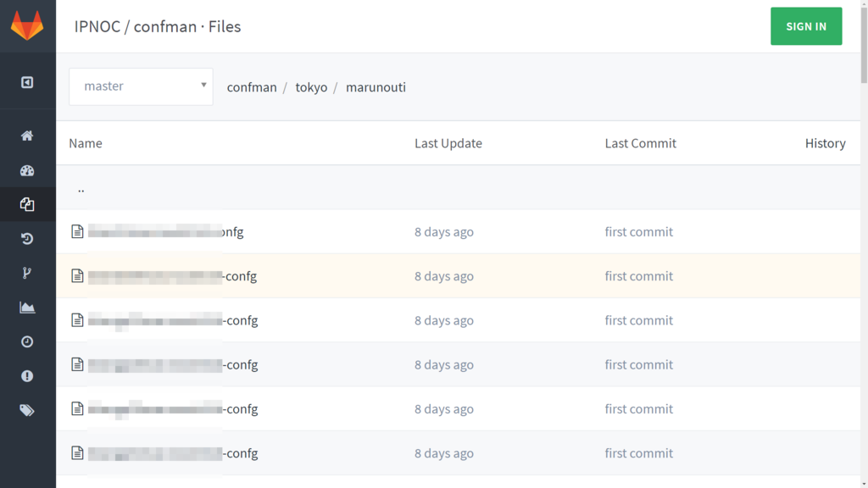Click 'first commit' in the highlighted row
This screenshot has height=488, width=868.
point(639,275)
